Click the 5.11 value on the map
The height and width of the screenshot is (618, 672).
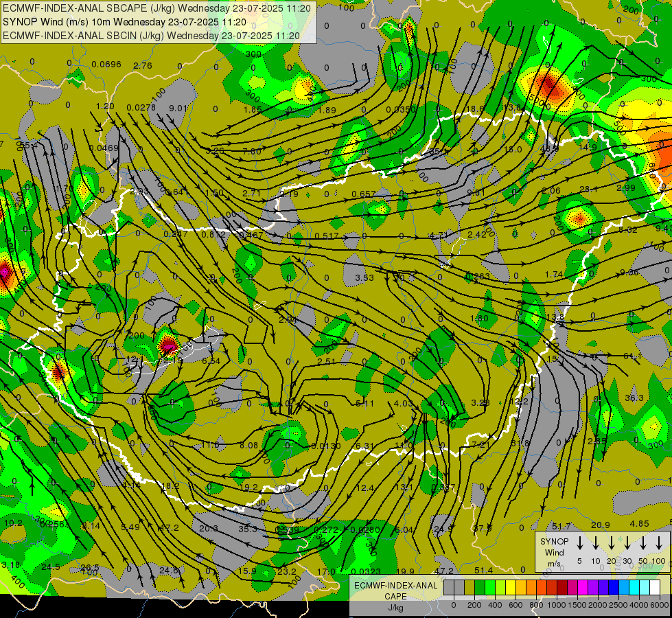point(364,403)
